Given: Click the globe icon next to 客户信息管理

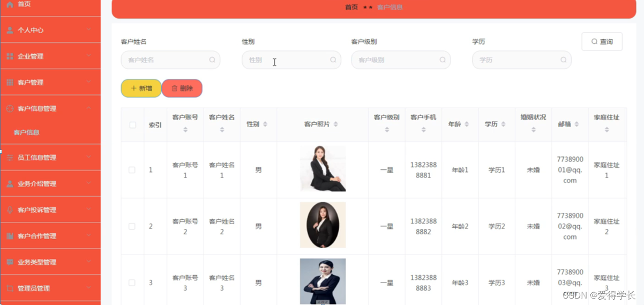Looking at the screenshot, I should coord(10,108).
